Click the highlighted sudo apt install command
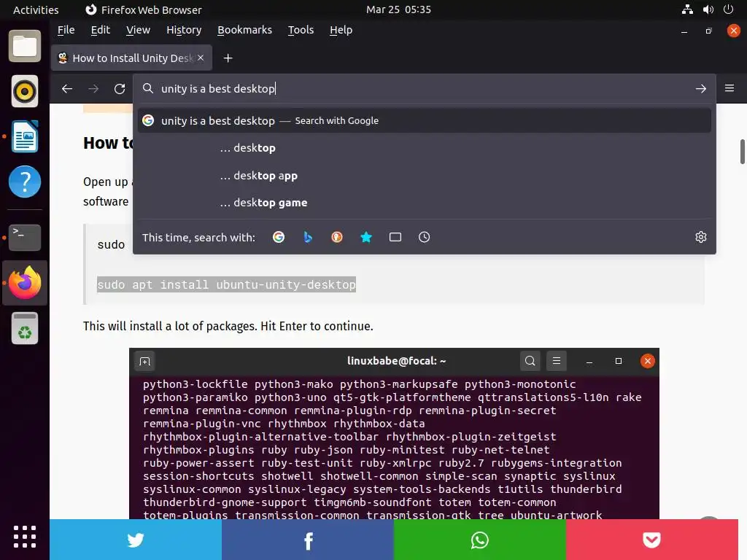The width and height of the screenshot is (747, 560). tap(226, 285)
